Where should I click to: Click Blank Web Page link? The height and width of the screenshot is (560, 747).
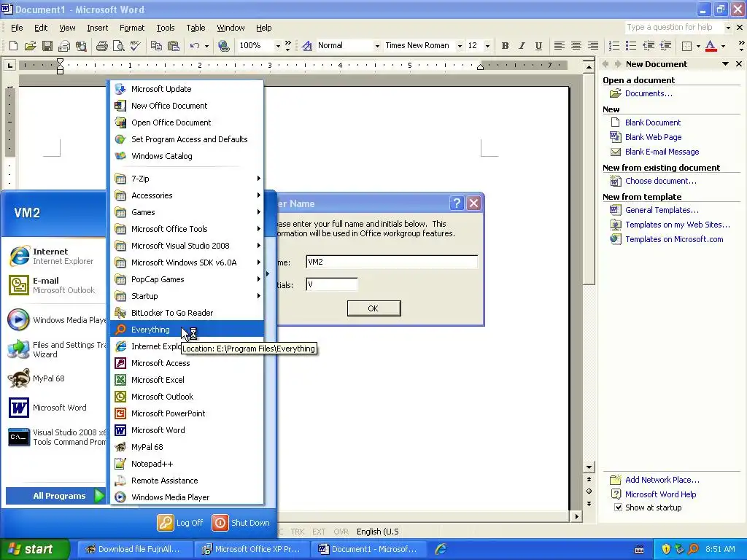653,137
